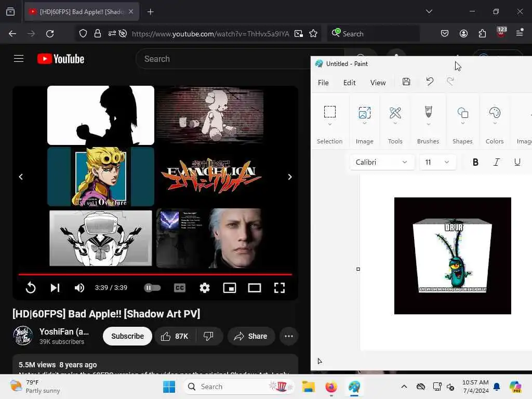Click the browser toolbar Search field
532x399 pixels.
click(x=373, y=34)
